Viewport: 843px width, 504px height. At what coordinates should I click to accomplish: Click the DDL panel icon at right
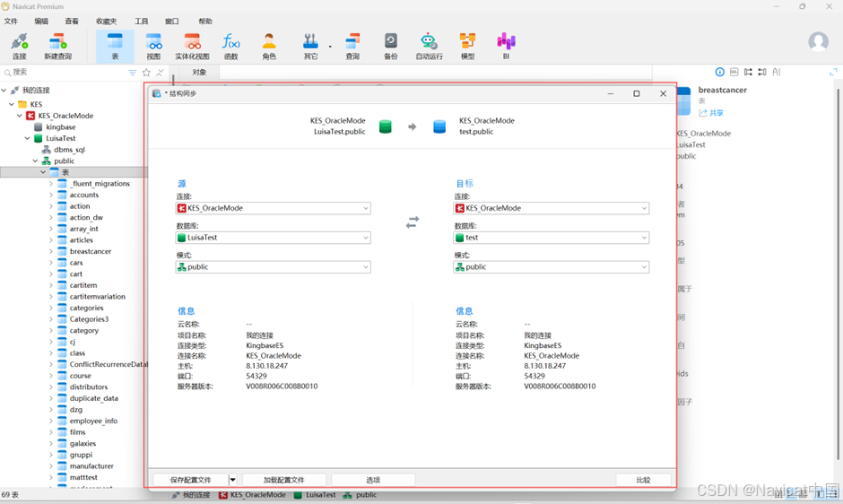click(x=734, y=72)
